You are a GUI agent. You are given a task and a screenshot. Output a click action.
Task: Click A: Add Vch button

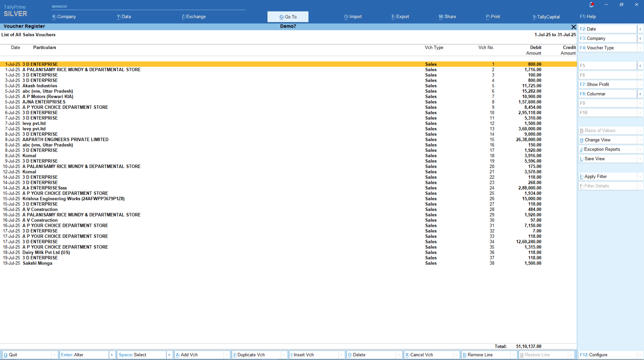(199, 355)
